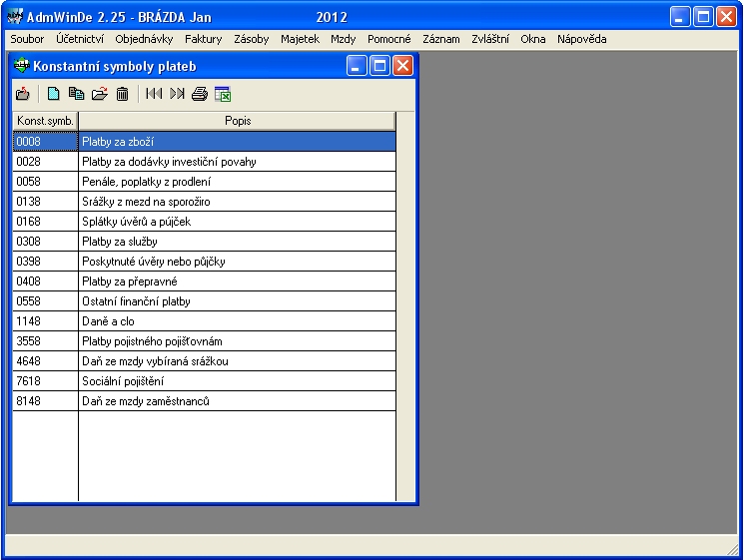This screenshot has width=744, height=560.
Task: Select the 0558 symbol cell
Action: 45,300
